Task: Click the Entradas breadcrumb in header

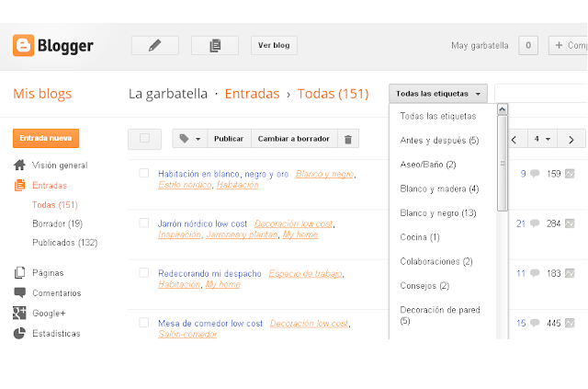Action: [253, 94]
